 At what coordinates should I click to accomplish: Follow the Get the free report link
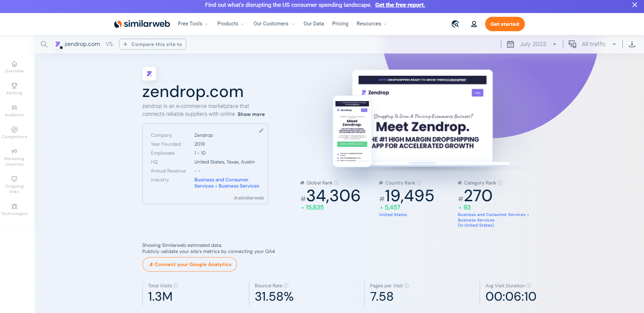point(400,5)
